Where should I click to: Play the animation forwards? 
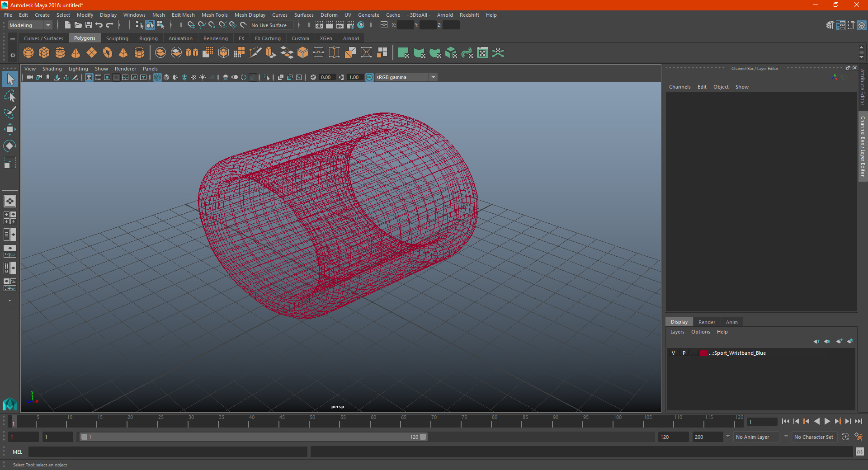(x=827, y=421)
